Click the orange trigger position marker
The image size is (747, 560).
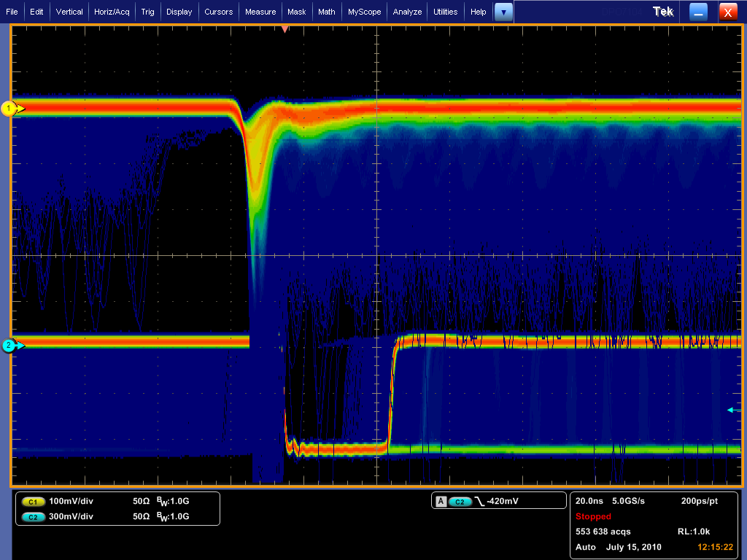285,29
